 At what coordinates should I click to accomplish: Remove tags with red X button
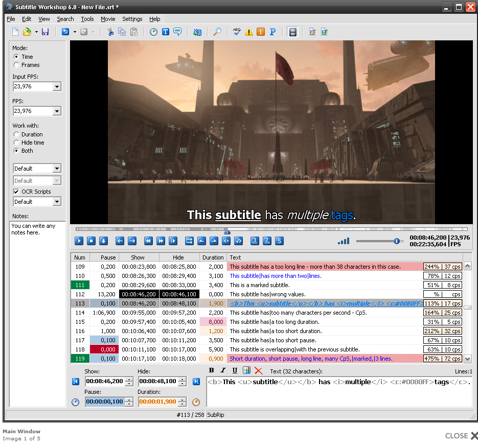(259, 370)
